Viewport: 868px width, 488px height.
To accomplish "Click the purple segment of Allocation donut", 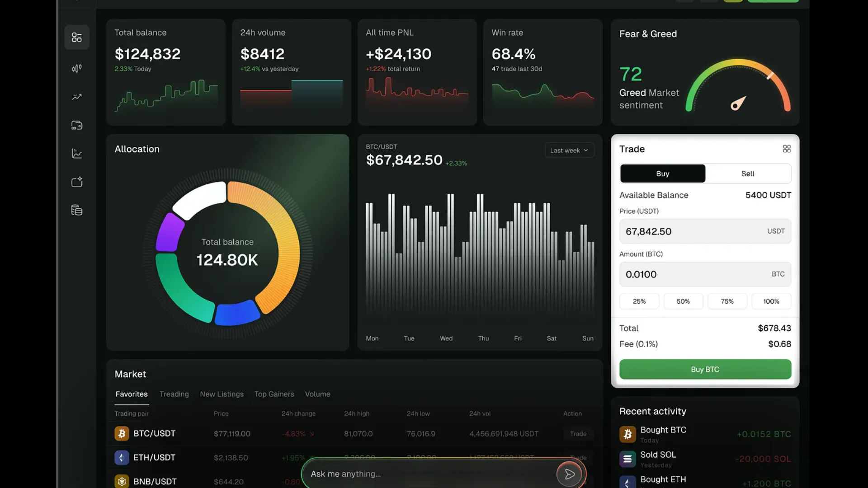I will coord(169,233).
